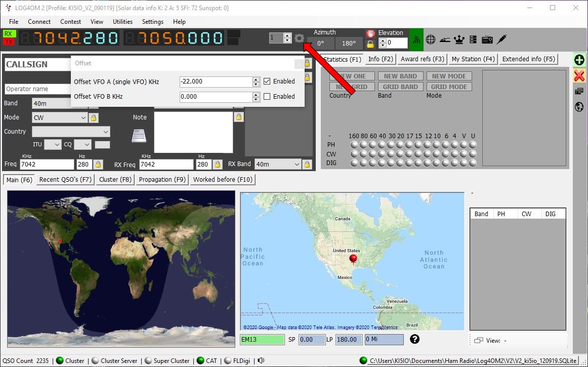
Task: Click the earth globe icon in right sidebar
Action: pos(579,107)
